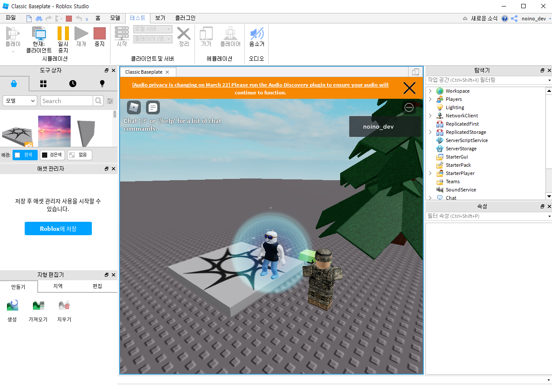Select the Marketplace bag tab in toolbox
Screen dimensions: 552x392
(14, 84)
